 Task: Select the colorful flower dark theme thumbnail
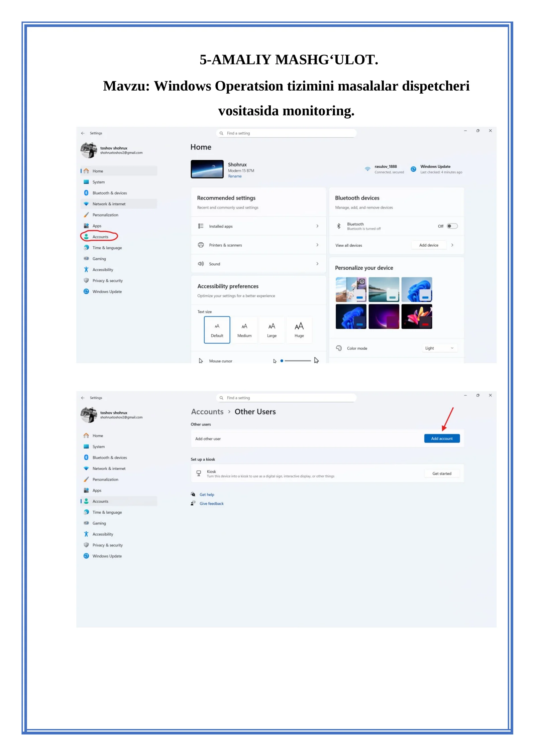point(417,317)
